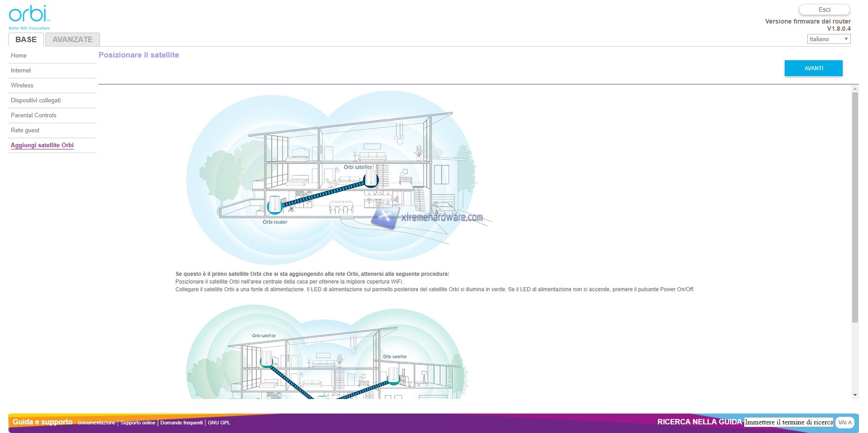Open Wireless settings in sidebar
868x433 pixels.
(x=22, y=86)
